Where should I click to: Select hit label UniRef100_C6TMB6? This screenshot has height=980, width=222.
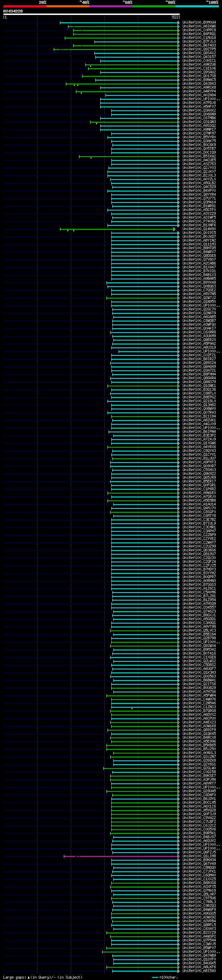click(199, 118)
